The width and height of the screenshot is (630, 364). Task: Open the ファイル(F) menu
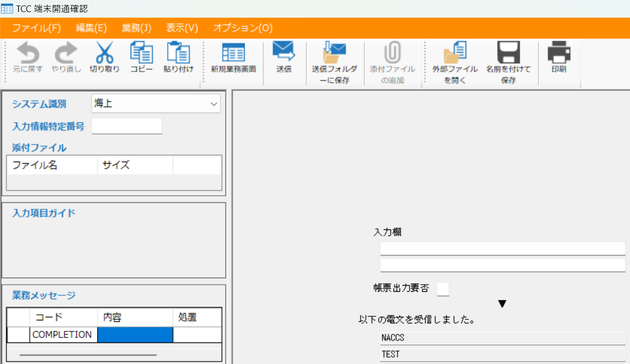(35, 28)
